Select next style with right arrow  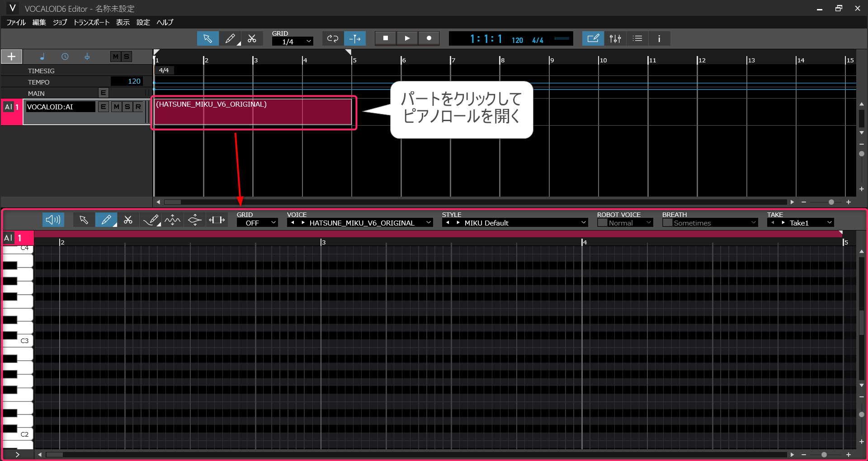click(x=458, y=223)
